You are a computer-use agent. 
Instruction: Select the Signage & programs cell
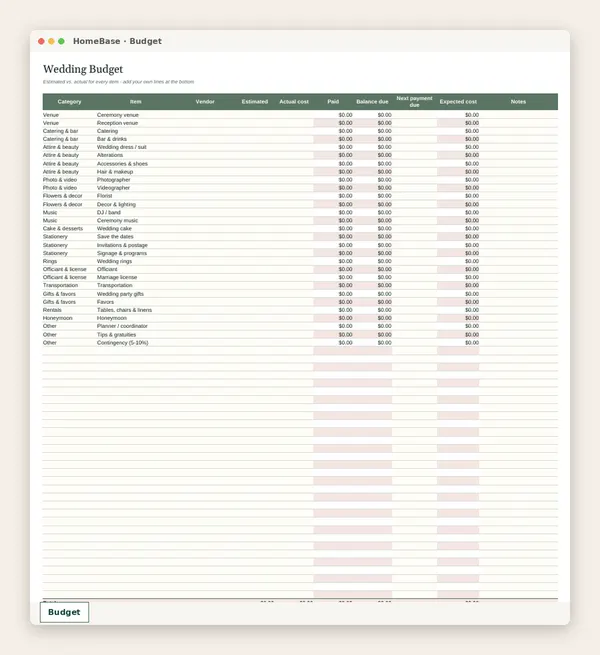click(135, 253)
